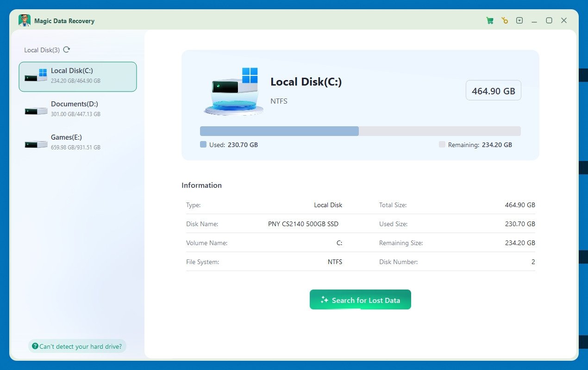Click the yellow key registration icon
This screenshot has height=370, width=588.
[x=504, y=20]
